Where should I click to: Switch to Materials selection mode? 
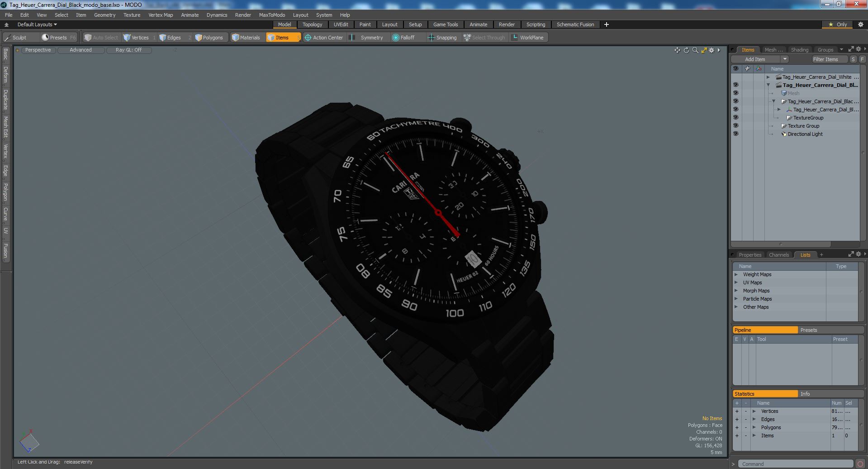[x=246, y=38]
